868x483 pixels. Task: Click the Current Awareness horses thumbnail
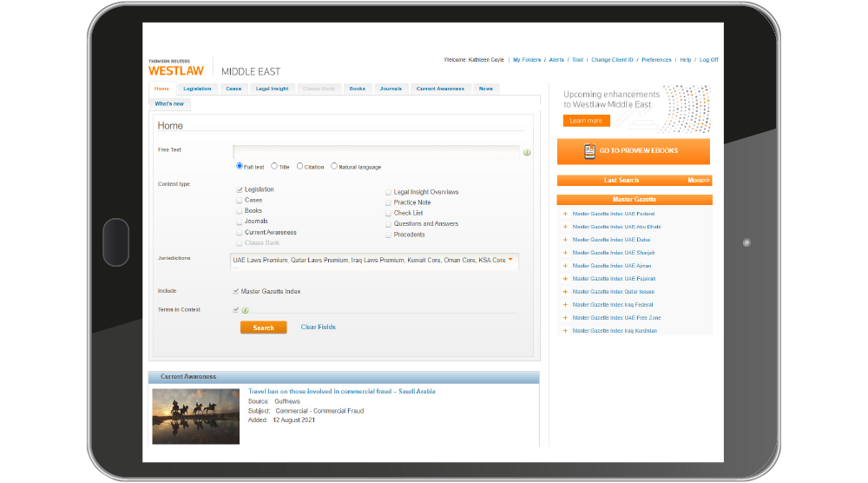195,415
